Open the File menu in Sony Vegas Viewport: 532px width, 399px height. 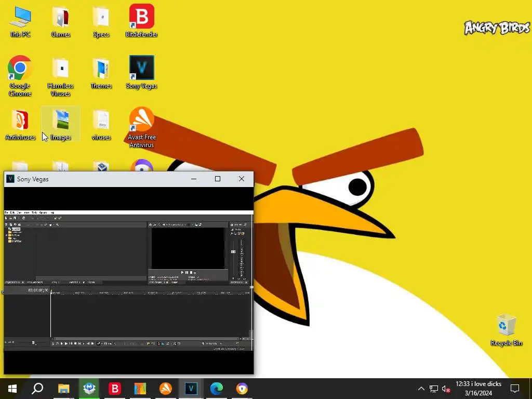point(6,212)
